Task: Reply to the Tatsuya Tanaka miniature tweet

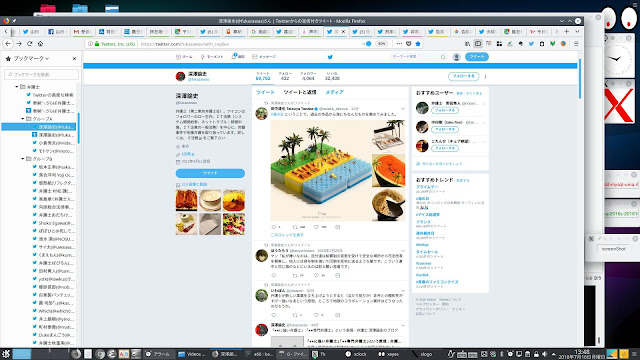Action: tap(274, 227)
